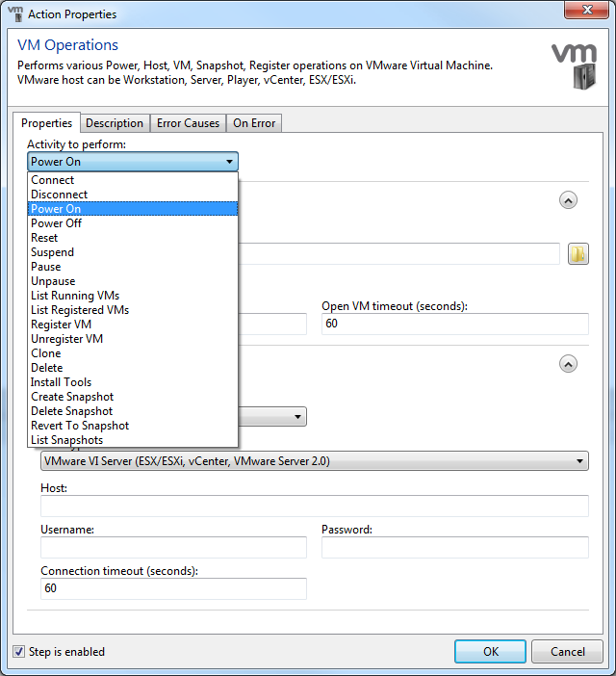
Task: Click the Connection timeout seconds field
Action: point(173,588)
